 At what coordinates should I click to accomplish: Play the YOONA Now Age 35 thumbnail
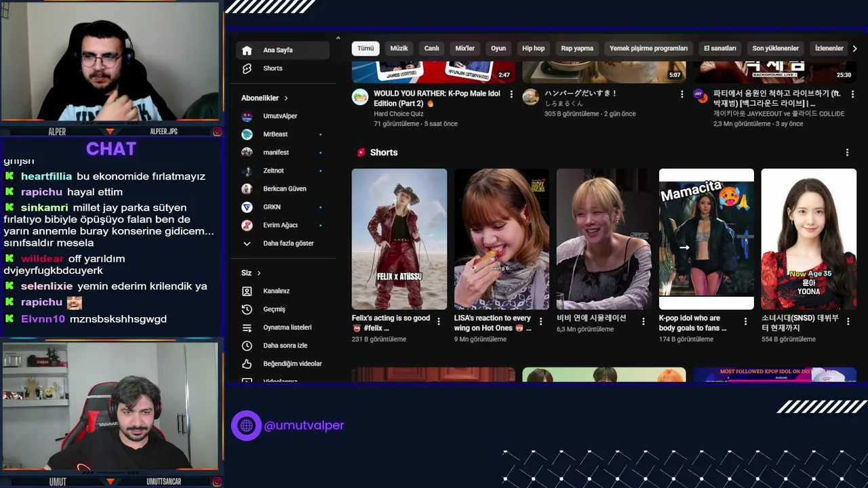tap(809, 239)
